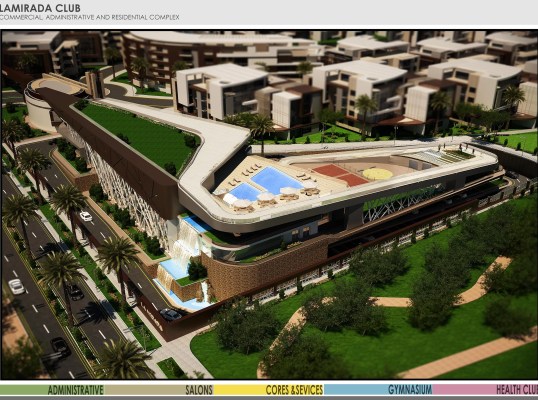The width and height of the screenshot is (538, 400).
Task: Click the main architectural rendering image
Action: point(269,204)
